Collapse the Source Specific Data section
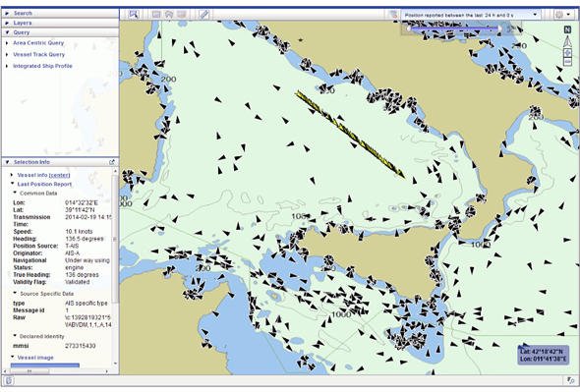Image resolution: width=580 pixels, height=392 pixels. (15, 293)
